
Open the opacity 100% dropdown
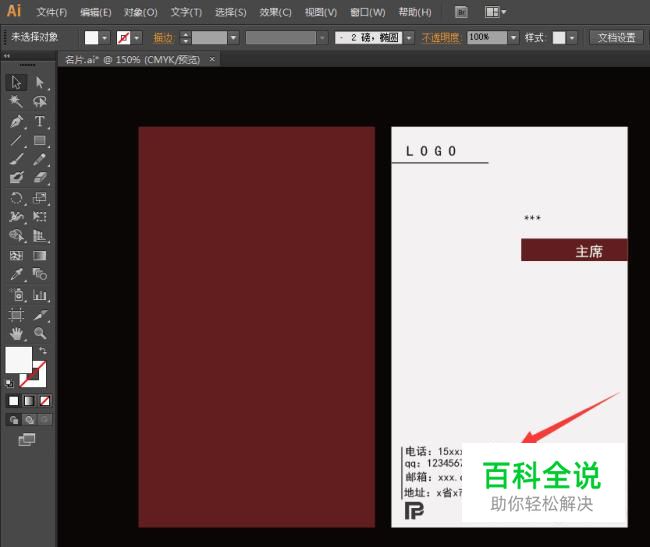513,37
